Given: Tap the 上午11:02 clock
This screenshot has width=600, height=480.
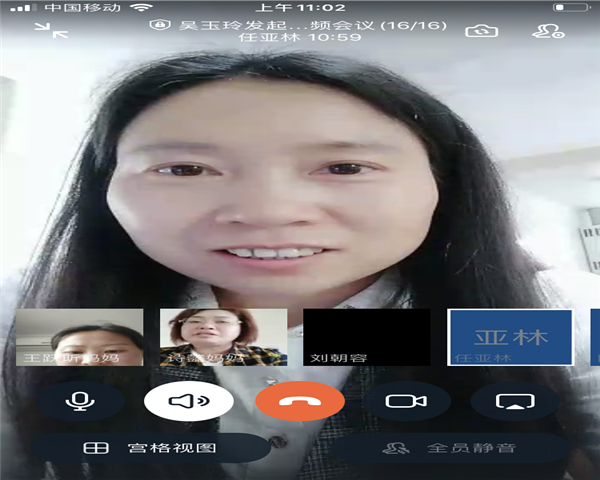Looking at the screenshot, I should pos(300,7).
